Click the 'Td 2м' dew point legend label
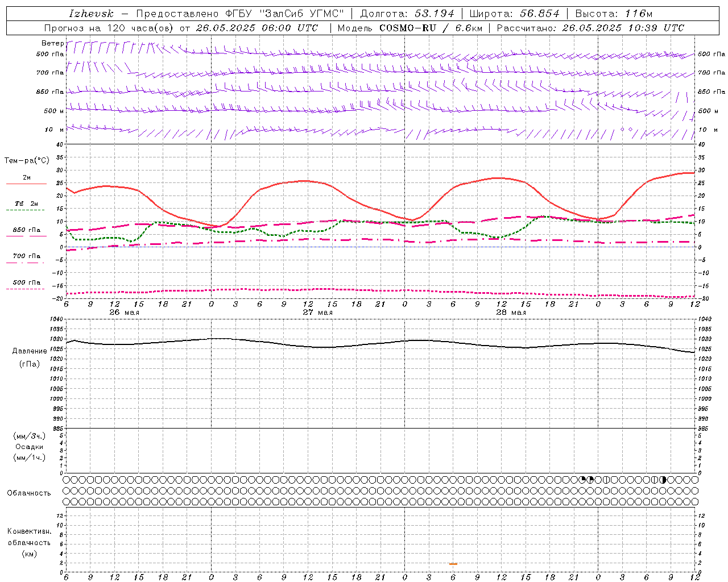 point(26,203)
